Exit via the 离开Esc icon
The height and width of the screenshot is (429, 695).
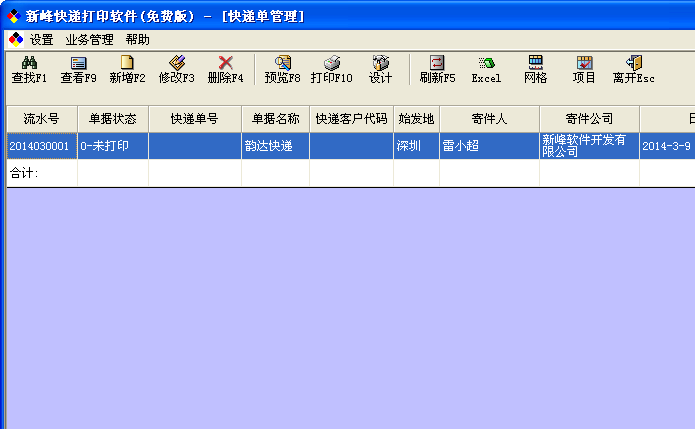click(633, 63)
